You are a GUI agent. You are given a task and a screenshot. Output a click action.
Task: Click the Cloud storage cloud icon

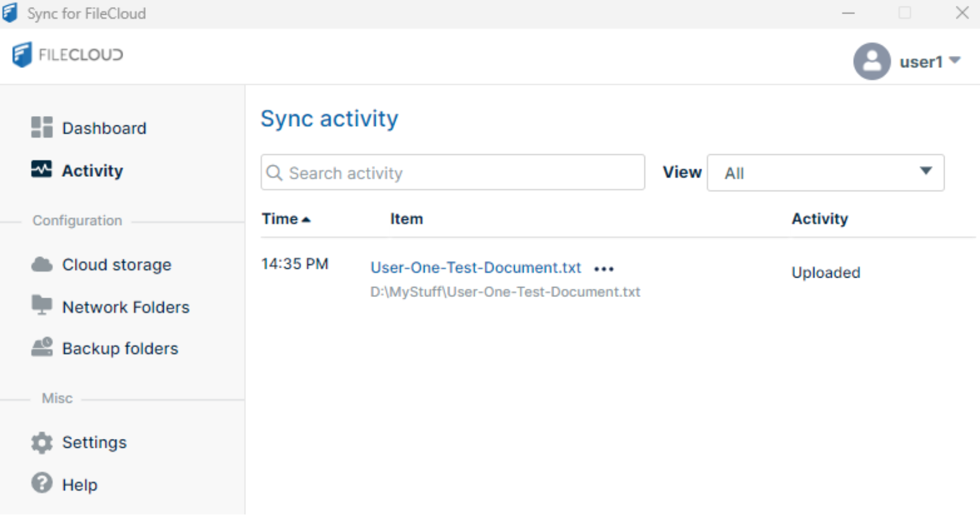(x=42, y=265)
